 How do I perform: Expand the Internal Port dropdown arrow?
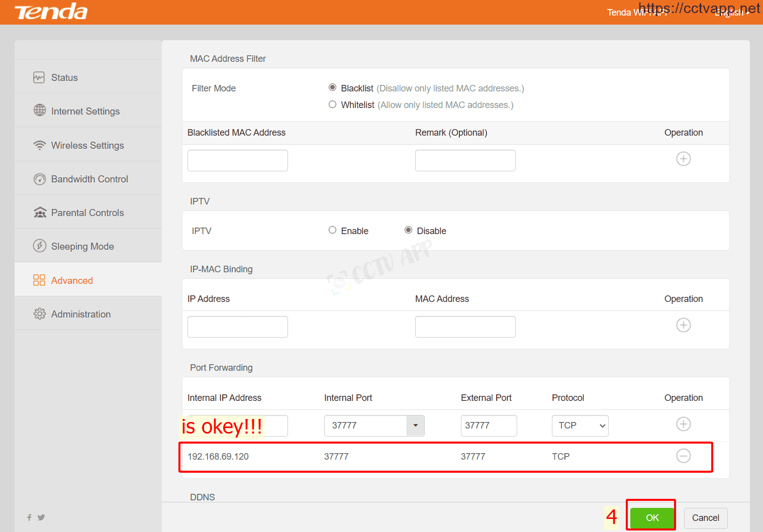tap(415, 425)
